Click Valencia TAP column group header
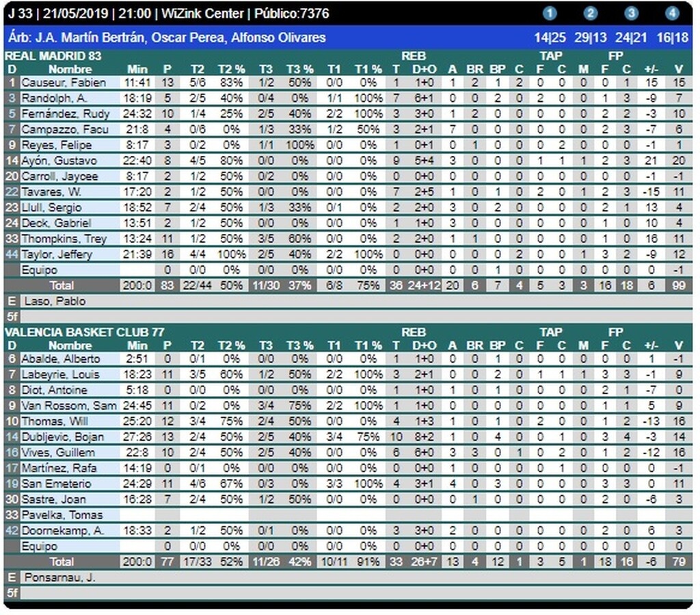 coord(551,332)
